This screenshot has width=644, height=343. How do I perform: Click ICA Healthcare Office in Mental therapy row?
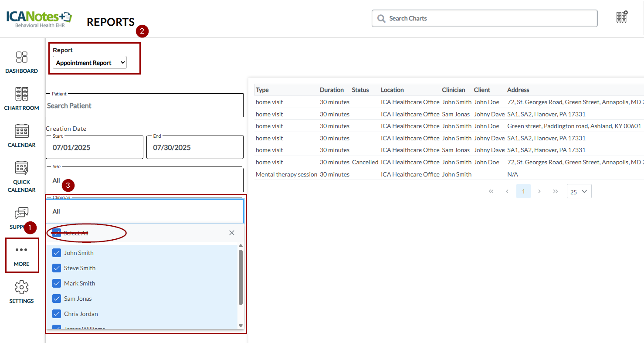coord(410,174)
